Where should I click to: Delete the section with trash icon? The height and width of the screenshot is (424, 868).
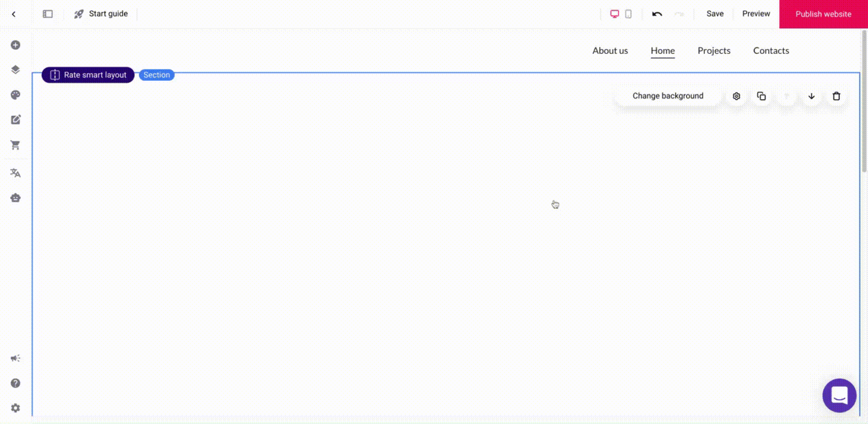coord(836,97)
